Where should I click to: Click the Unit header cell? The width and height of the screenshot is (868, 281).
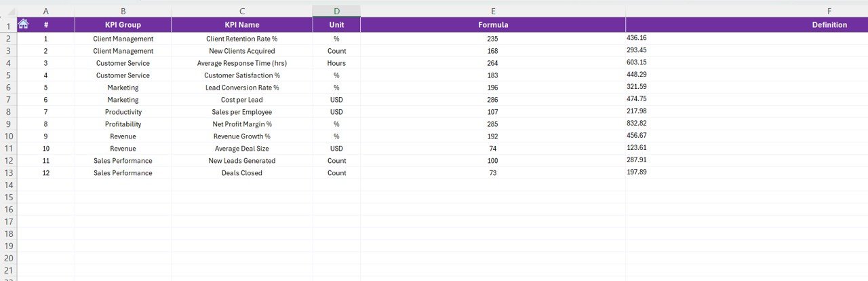[336, 25]
